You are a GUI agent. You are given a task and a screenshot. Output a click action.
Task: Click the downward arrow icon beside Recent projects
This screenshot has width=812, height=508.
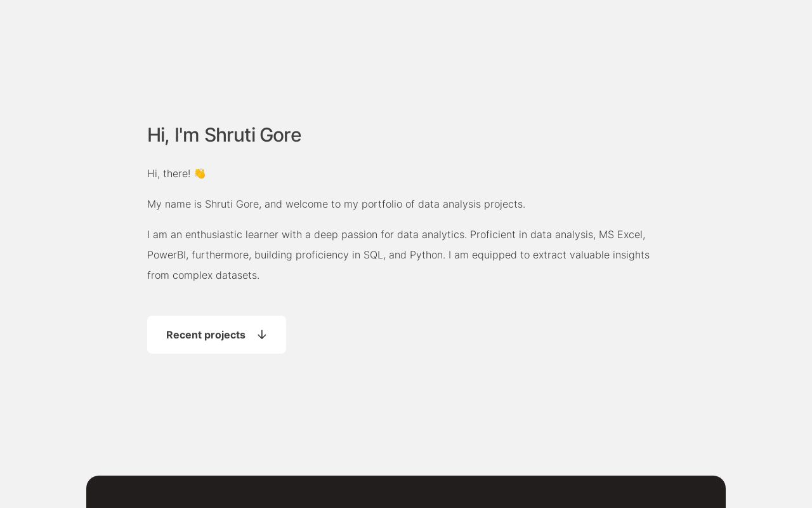pyautogui.click(x=262, y=335)
